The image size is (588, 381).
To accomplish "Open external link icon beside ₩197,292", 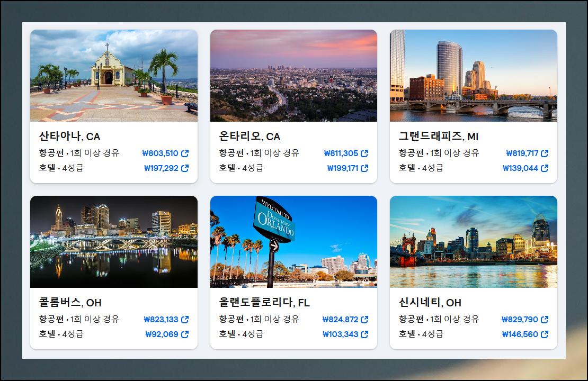I will point(185,168).
